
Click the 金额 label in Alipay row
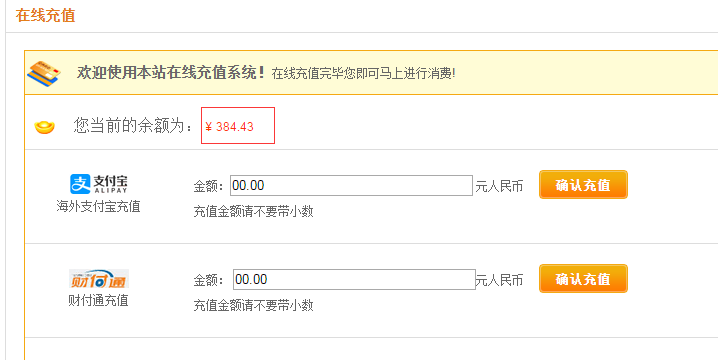pyautogui.click(x=208, y=186)
